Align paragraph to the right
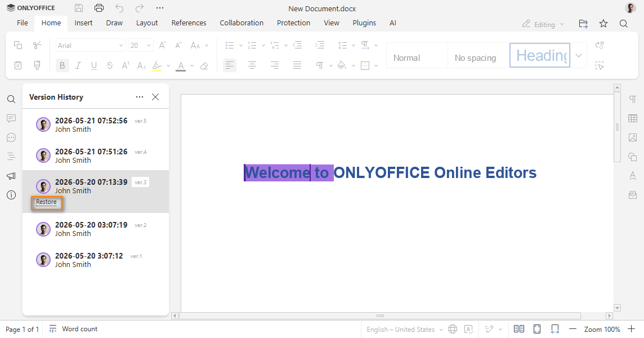Viewport: 644px width, 338px height. (x=275, y=65)
